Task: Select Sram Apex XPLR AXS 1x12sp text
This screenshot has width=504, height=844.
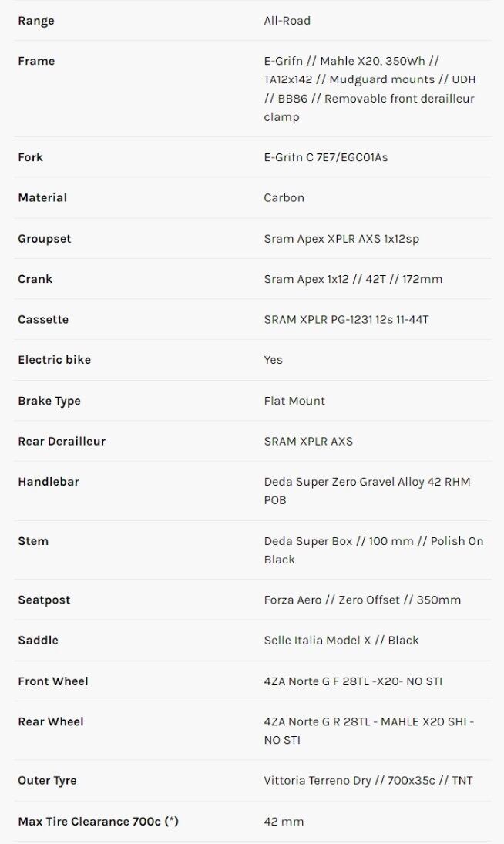Action: point(341,239)
